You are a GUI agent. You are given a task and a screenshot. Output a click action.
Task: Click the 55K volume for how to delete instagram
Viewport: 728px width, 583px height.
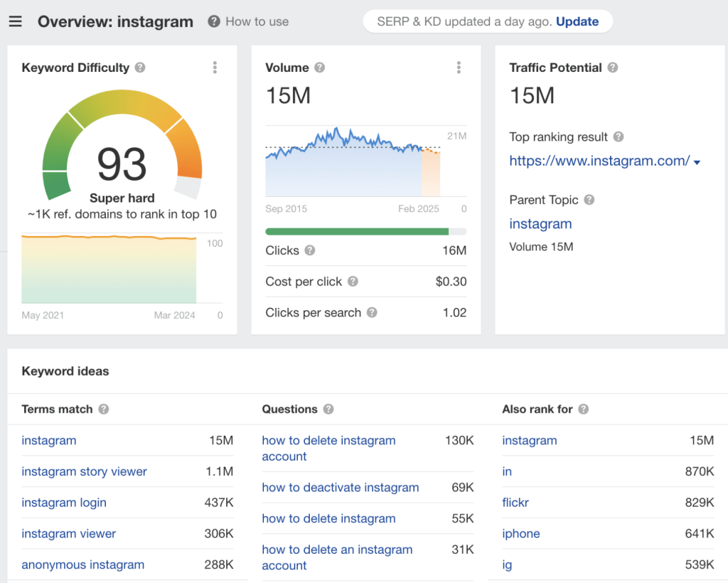(x=463, y=518)
